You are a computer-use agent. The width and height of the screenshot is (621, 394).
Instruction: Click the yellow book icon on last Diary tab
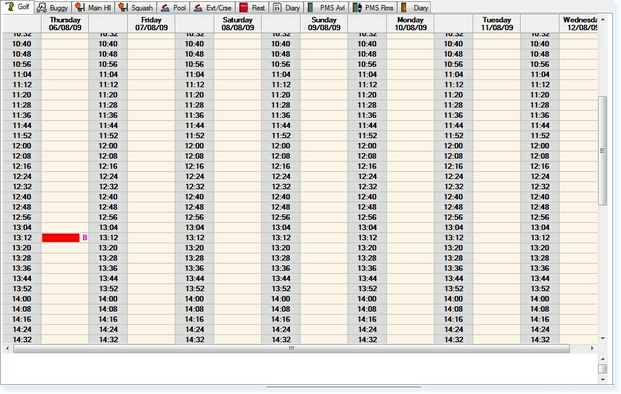pos(404,8)
